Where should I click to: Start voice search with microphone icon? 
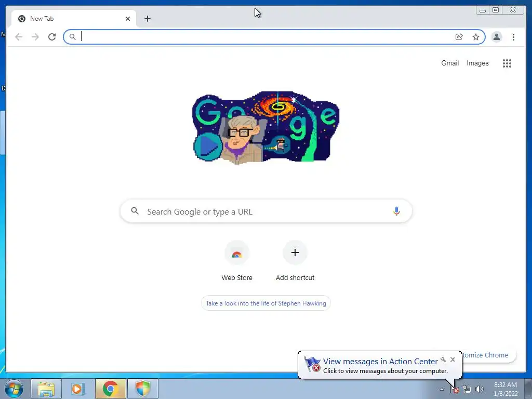396,211
